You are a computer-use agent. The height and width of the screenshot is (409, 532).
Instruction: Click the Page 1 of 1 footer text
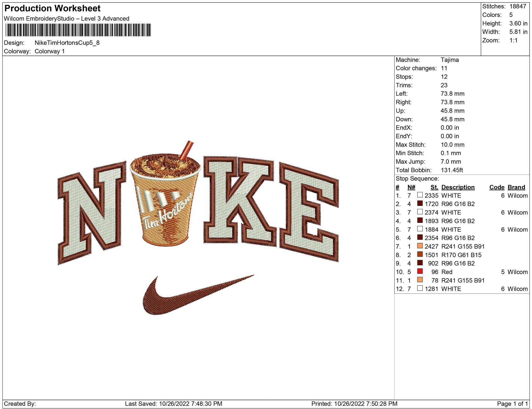(512, 404)
